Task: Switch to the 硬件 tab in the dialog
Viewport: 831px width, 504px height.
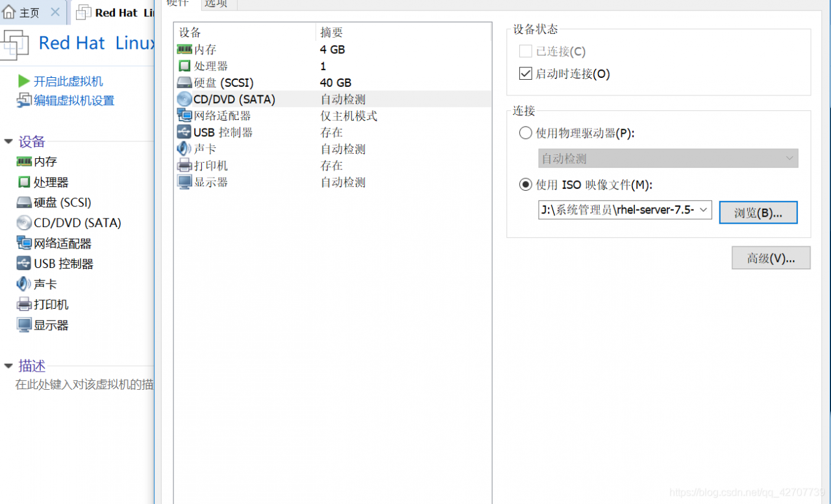Action: [x=178, y=4]
